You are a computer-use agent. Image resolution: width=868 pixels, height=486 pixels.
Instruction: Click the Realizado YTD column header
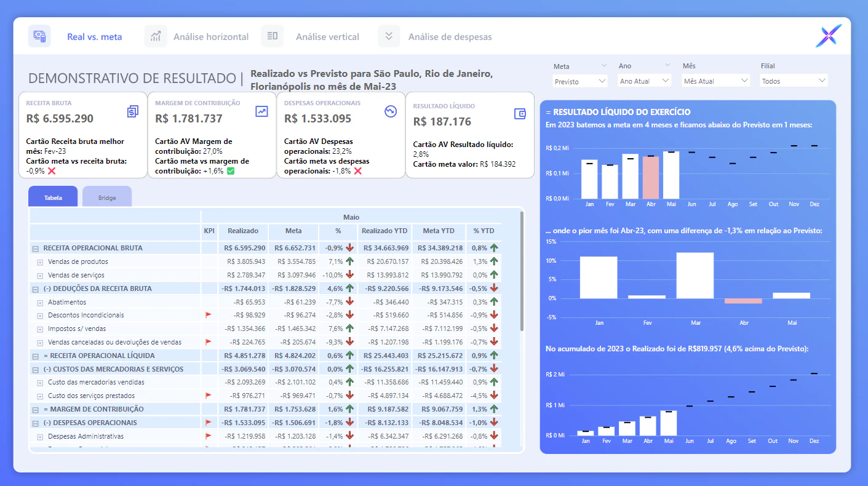click(384, 231)
